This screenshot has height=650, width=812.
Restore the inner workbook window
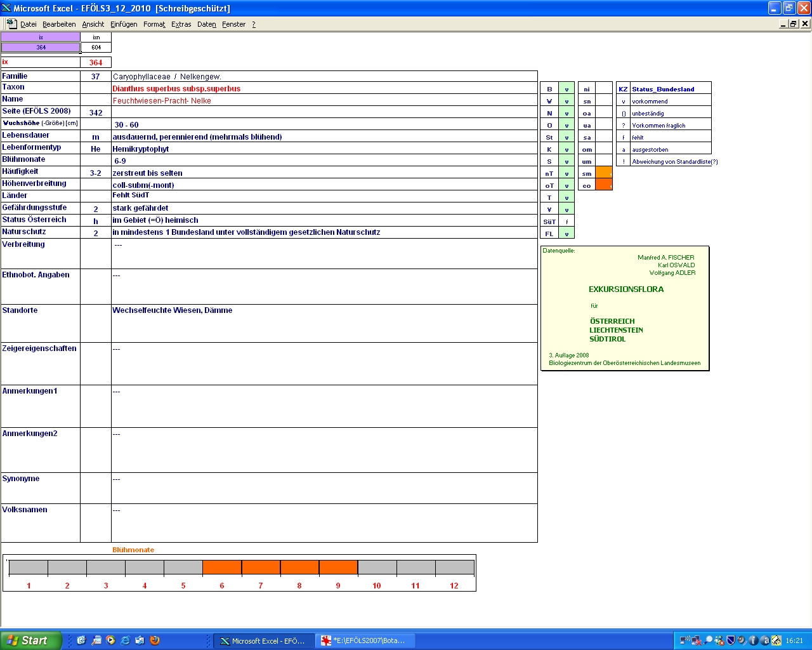tap(794, 23)
